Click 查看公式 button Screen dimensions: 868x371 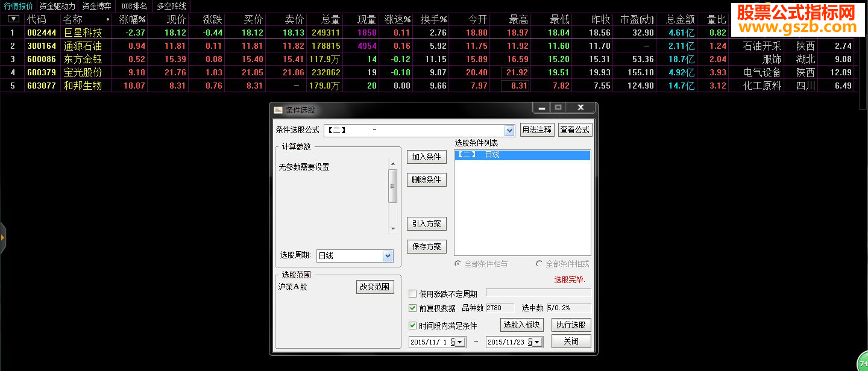coord(574,129)
